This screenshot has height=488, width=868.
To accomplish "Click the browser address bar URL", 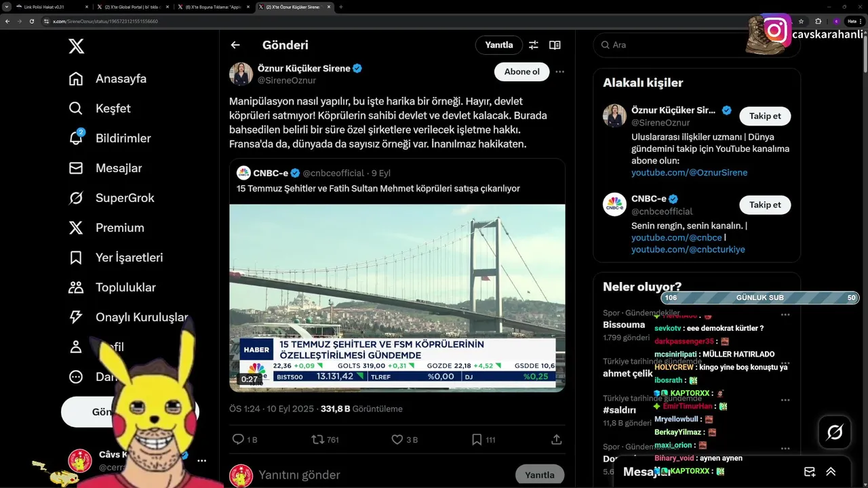I will pos(106,21).
